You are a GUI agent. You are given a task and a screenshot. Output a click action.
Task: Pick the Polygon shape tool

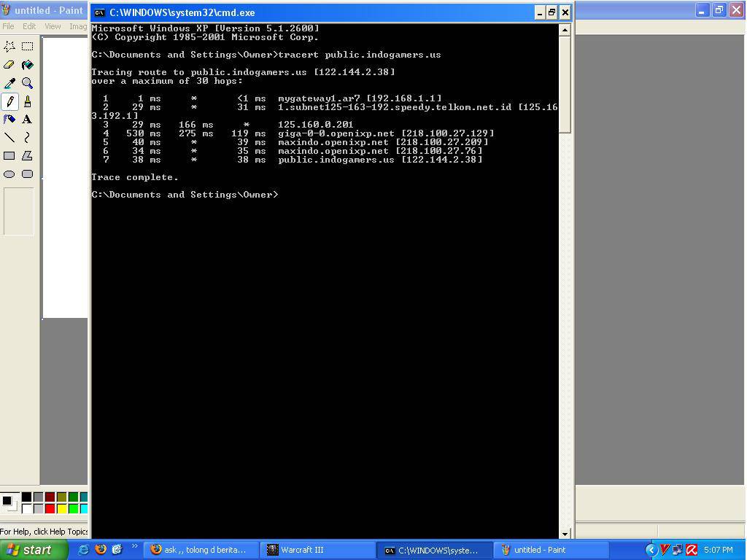pyautogui.click(x=28, y=156)
